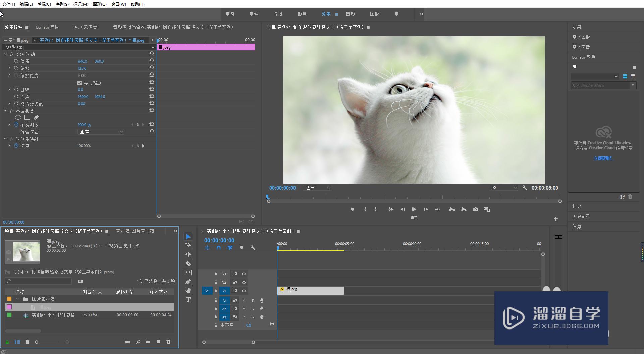644x354 pixels.
Task: Toggle V2 track output eye icon
Action: (x=244, y=283)
